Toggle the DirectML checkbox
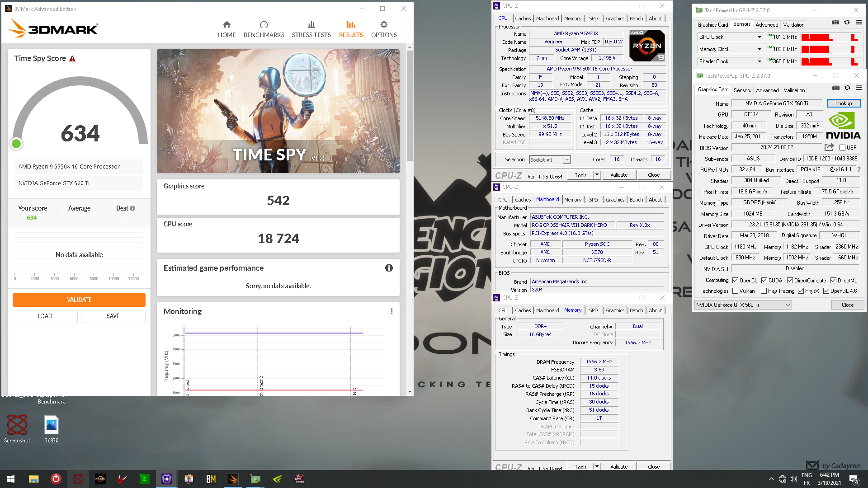The height and width of the screenshot is (488, 868). pyautogui.click(x=833, y=281)
